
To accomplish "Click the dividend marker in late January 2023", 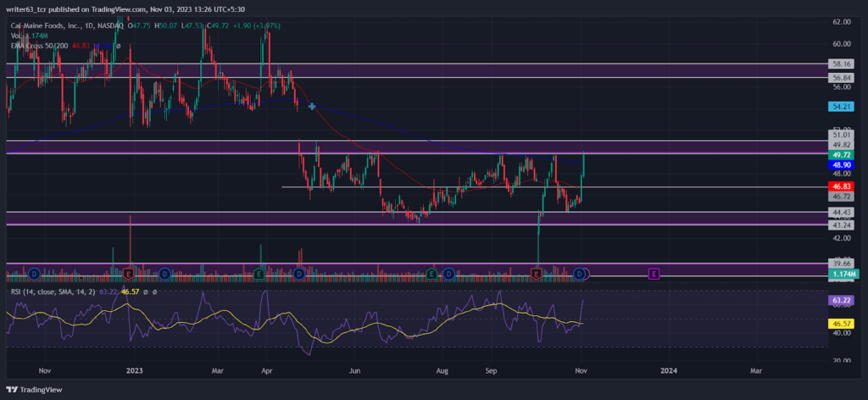I will 164,274.
